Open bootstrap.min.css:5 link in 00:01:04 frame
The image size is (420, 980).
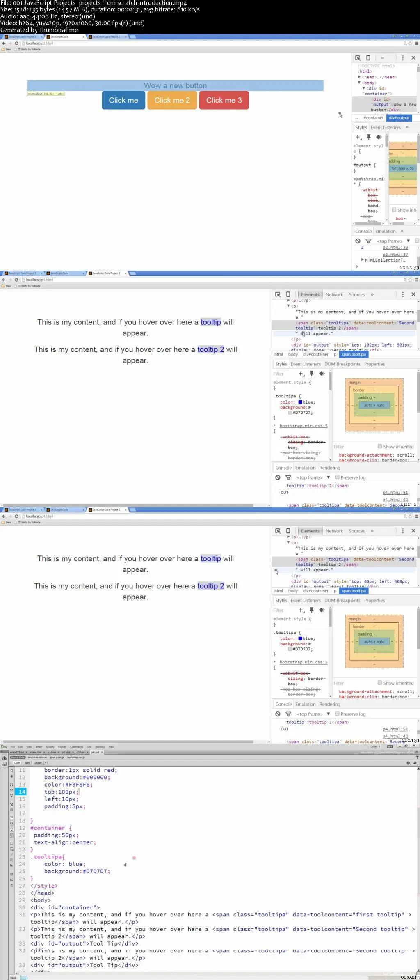point(304,426)
